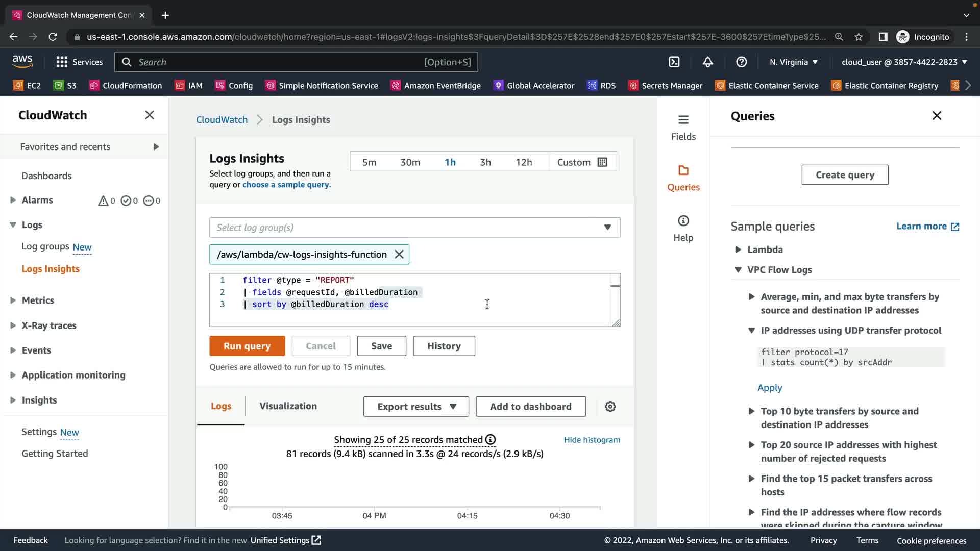Remove the cw-logs-insights-function log group tag

click(399, 254)
